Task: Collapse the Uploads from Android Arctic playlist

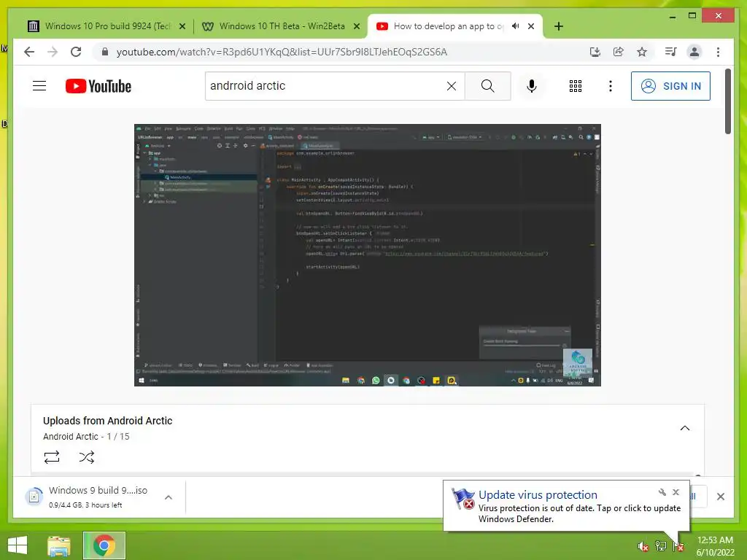Action: point(684,428)
